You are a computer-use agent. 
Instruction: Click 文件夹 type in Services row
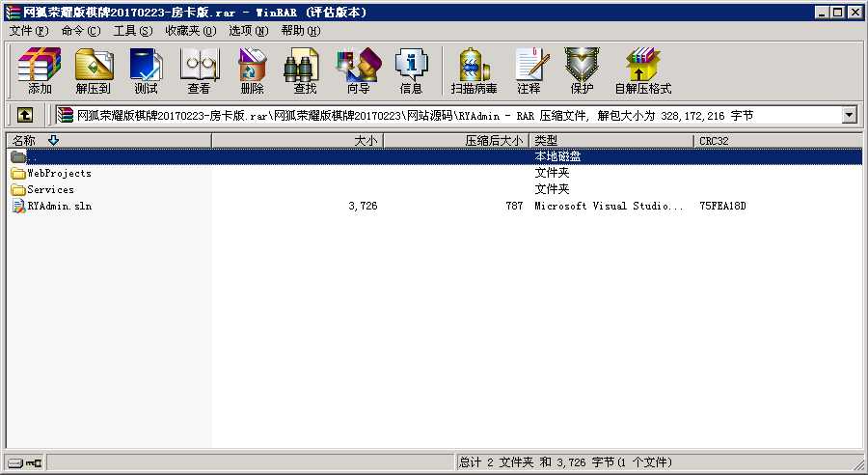click(552, 189)
